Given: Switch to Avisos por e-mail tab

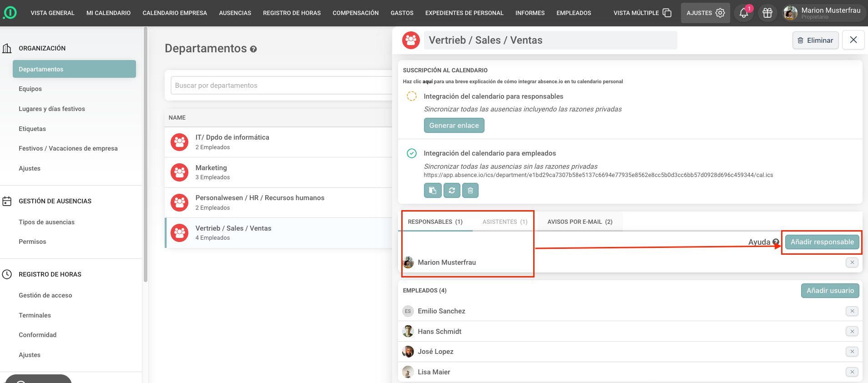Looking at the screenshot, I should (580, 222).
